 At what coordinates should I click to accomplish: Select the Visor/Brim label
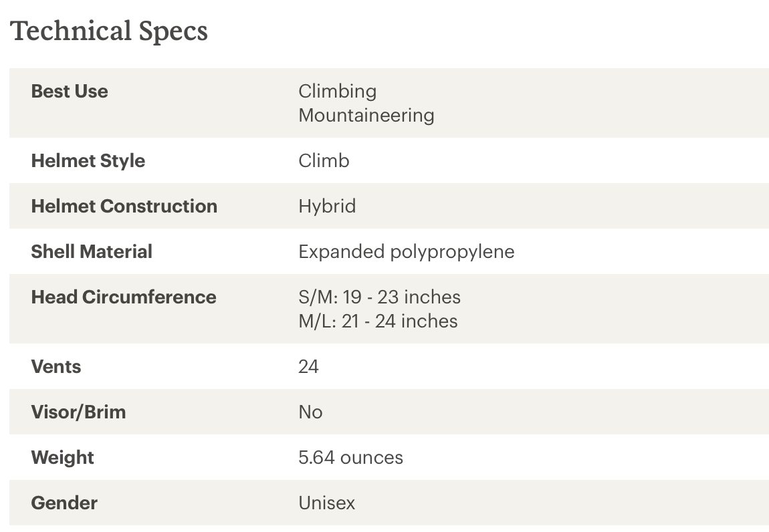[78, 412]
